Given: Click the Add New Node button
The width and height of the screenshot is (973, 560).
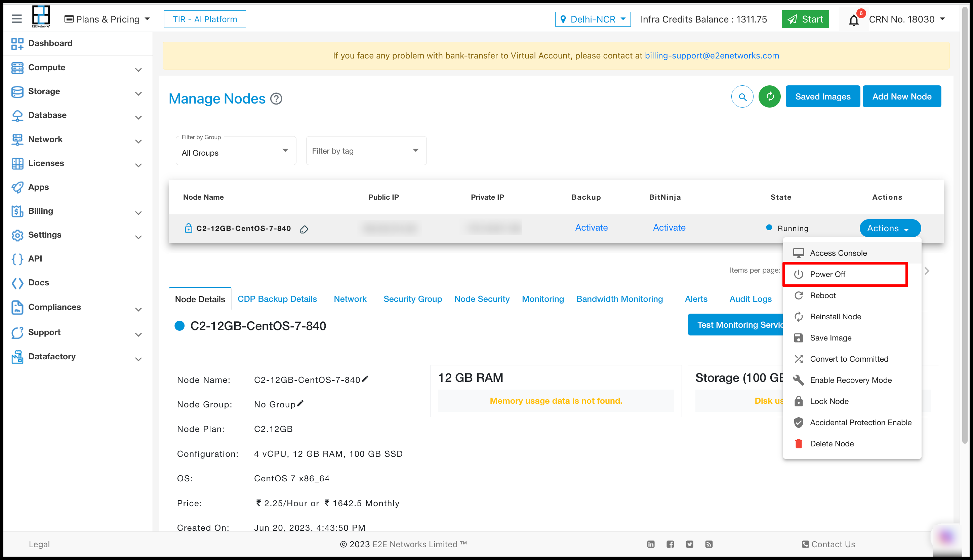Looking at the screenshot, I should (x=901, y=96).
